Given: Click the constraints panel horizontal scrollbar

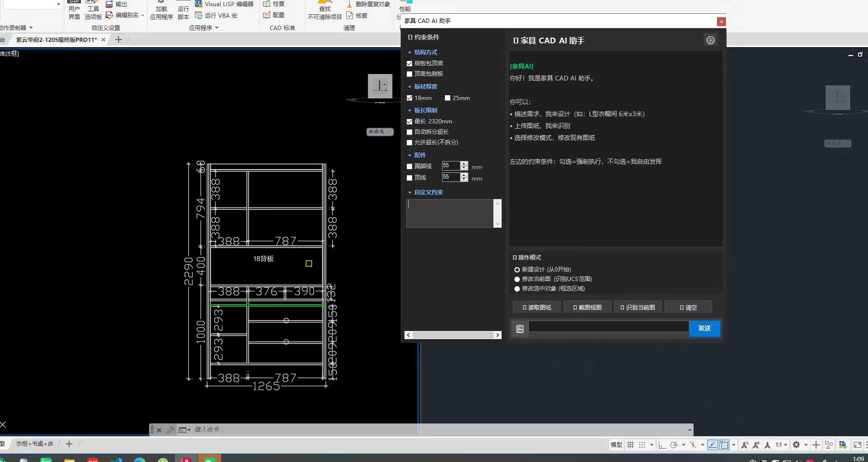Looking at the screenshot, I should (x=453, y=335).
